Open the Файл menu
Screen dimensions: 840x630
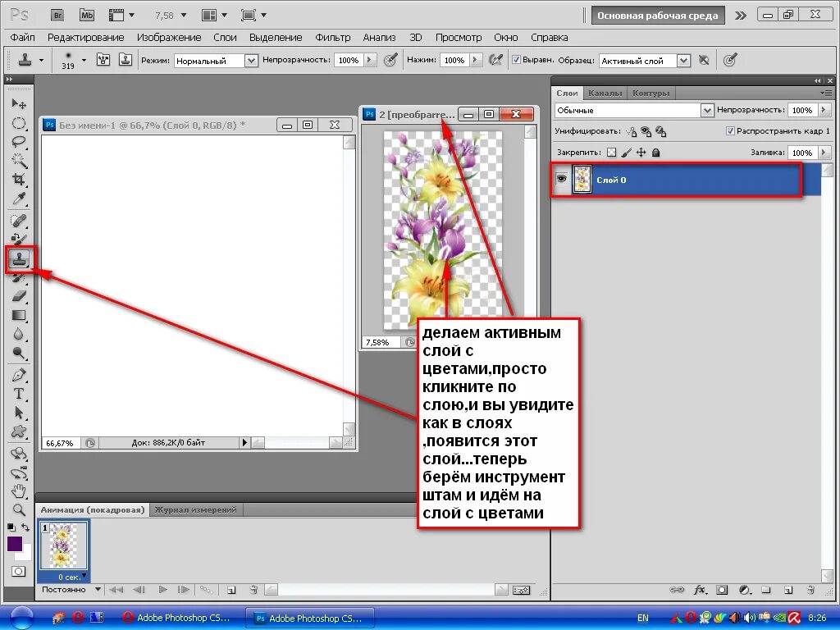coord(22,38)
